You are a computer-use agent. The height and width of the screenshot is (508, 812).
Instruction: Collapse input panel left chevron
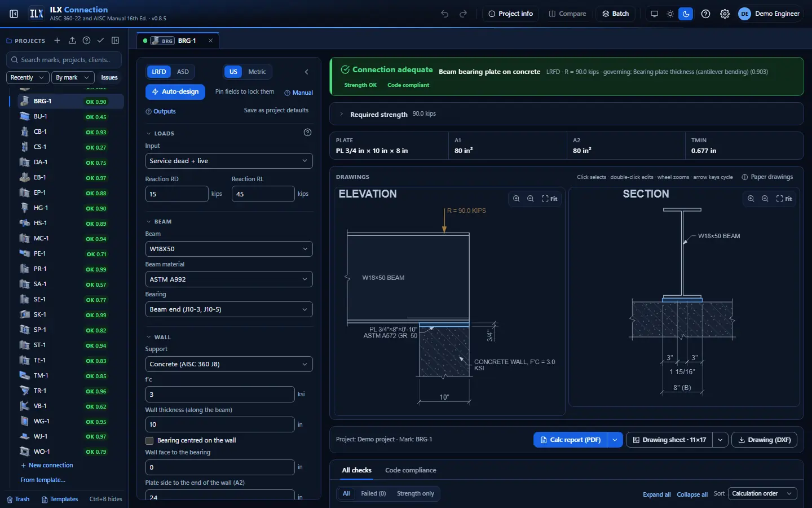pyautogui.click(x=307, y=72)
